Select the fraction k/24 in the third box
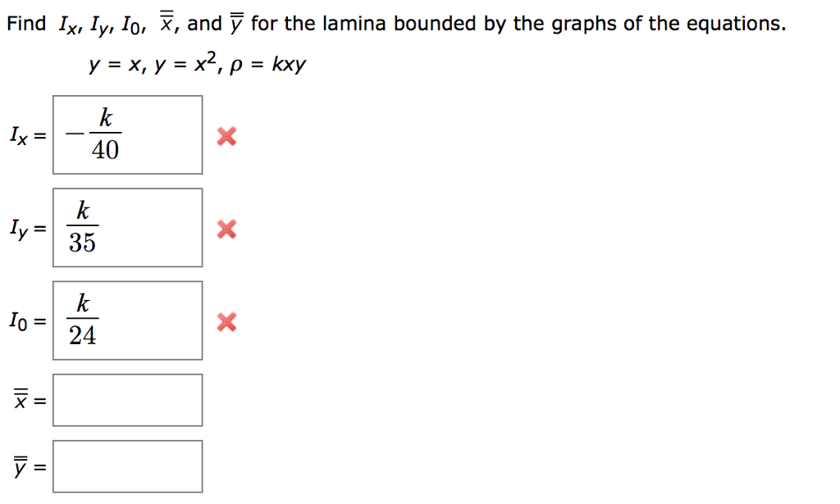This screenshot has width=840, height=504. point(82,320)
